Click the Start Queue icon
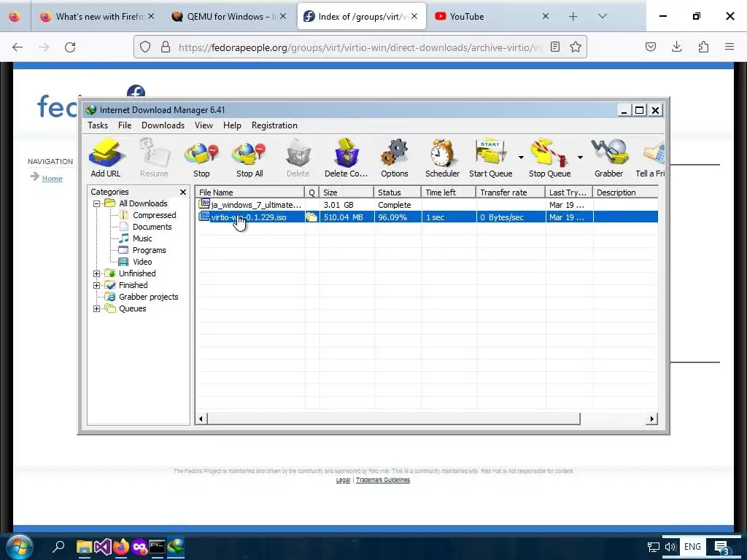The height and width of the screenshot is (560, 747). 491,158
